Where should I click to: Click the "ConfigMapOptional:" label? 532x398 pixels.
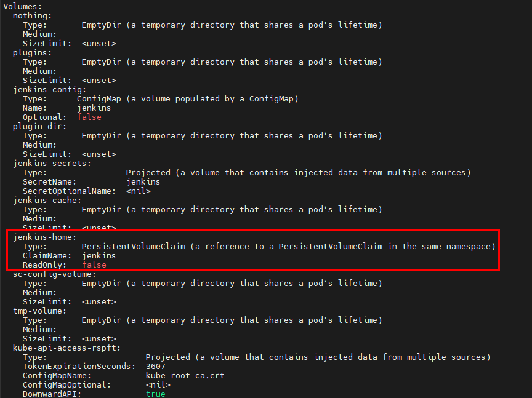pos(67,385)
